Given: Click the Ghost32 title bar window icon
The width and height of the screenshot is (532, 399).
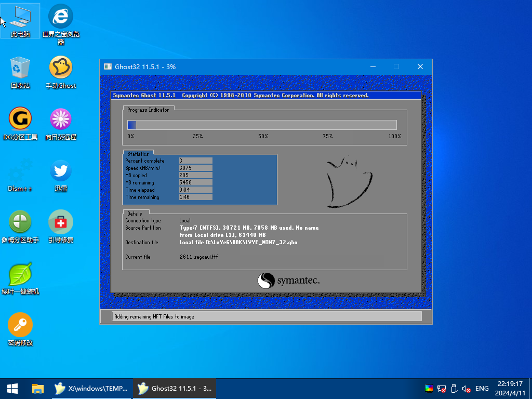Looking at the screenshot, I should [x=108, y=66].
